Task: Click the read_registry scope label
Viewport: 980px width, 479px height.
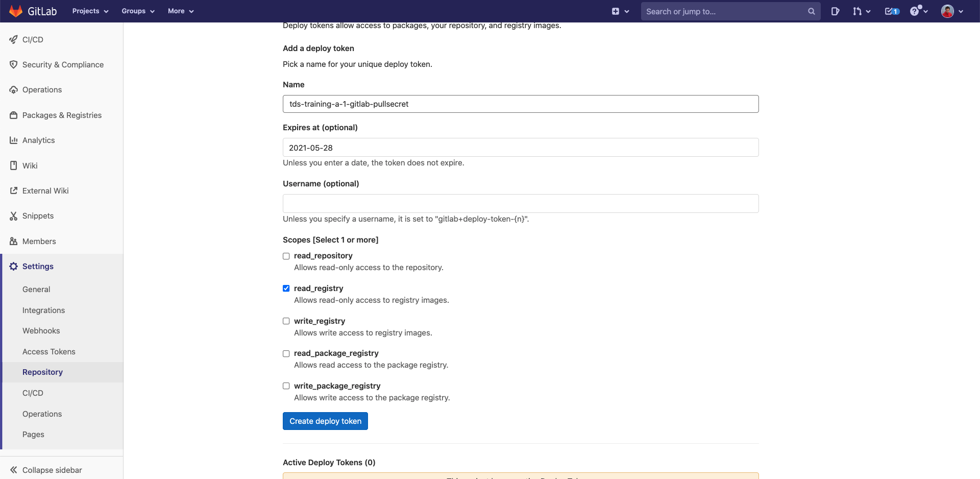Action: 318,288
